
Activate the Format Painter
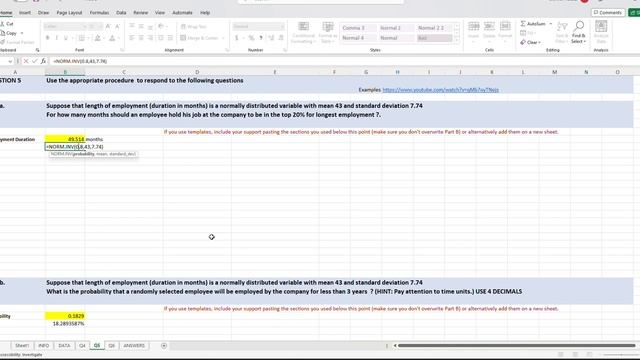17,42
